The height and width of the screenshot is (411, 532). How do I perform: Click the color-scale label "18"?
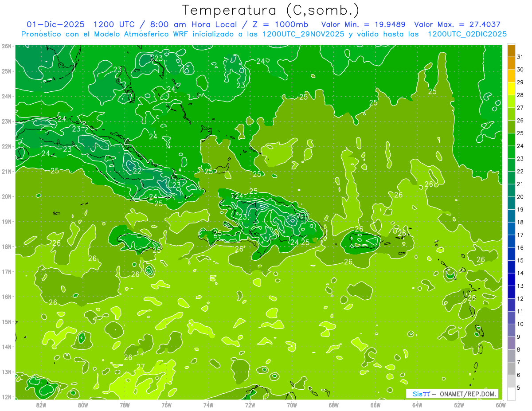pyautogui.click(x=520, y=222)
